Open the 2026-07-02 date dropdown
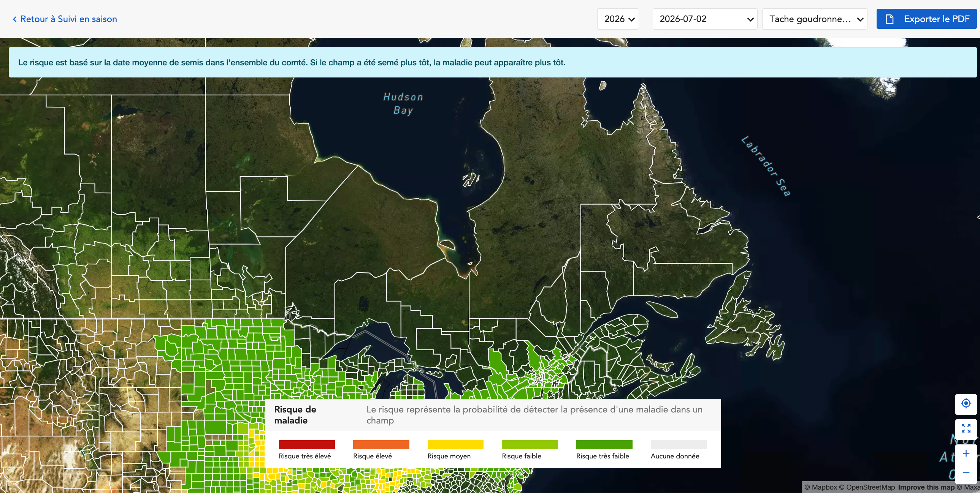980x493 pixels. [705, 19]
